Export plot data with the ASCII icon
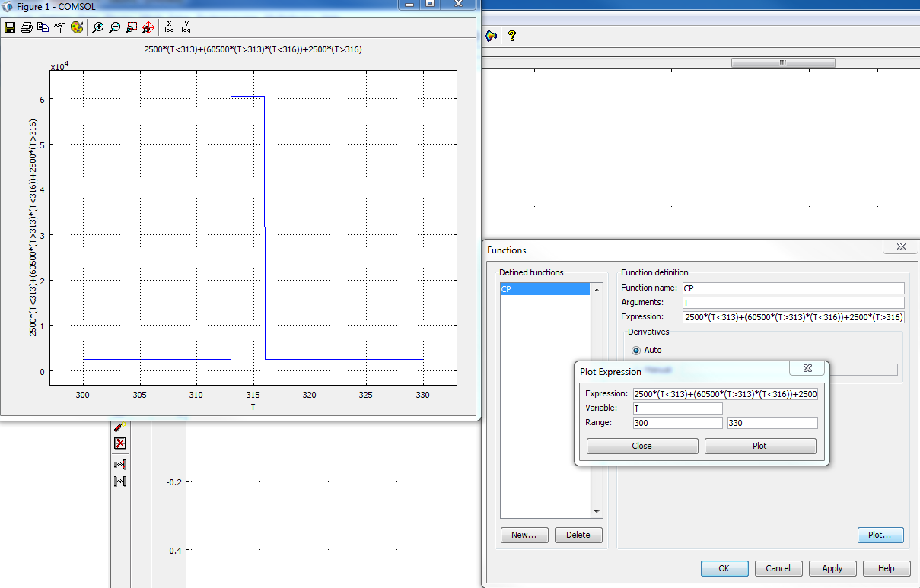Screen dimensions: 920x588 [59, 27]
